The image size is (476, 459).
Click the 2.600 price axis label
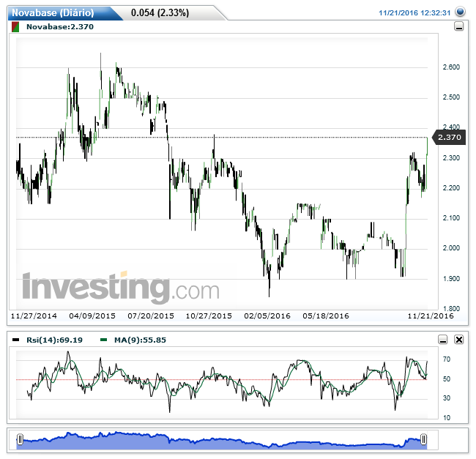(x=451, y=67)
